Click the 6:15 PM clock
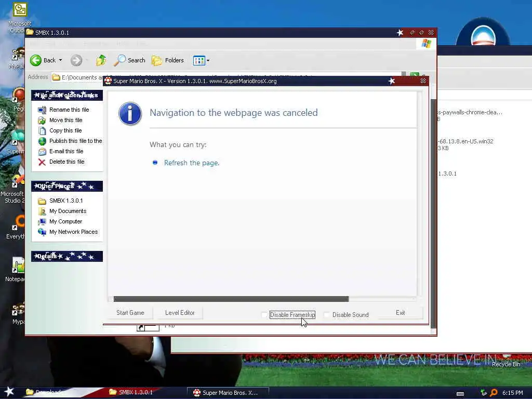 click(513, 393)
